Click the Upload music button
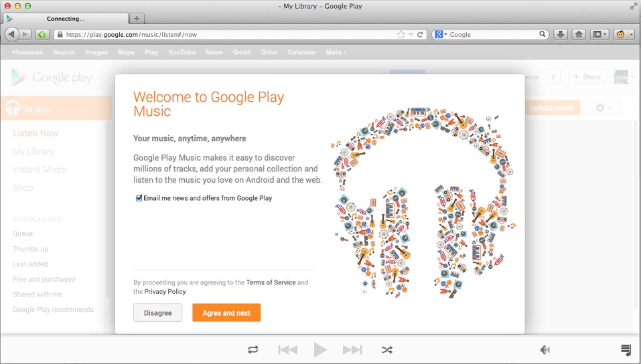This screenshot has width=641, height=364. tap(552, 108)
